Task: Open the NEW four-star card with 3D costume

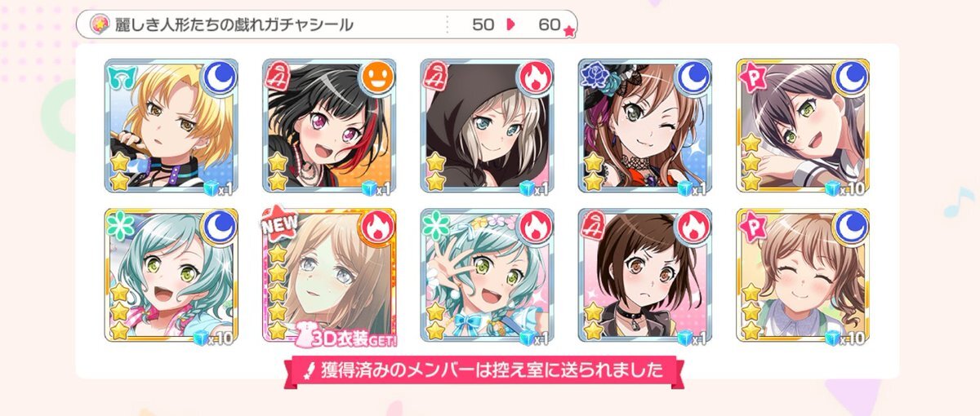Action: point(329,275)
